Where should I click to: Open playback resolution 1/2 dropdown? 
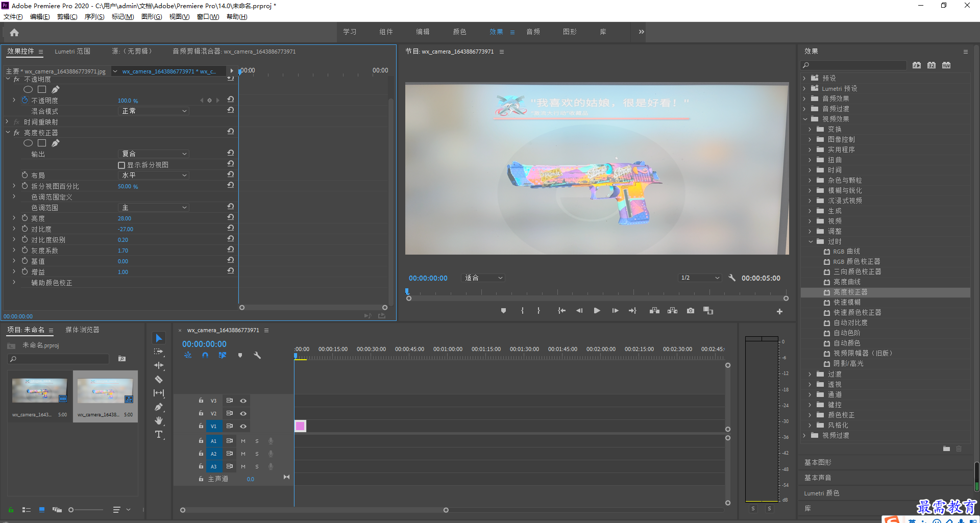click(700, 278)
